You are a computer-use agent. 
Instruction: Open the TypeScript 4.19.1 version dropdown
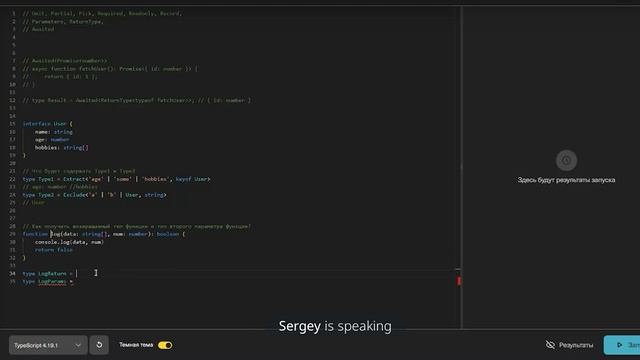pyautogui.click(x=48, y=345)
